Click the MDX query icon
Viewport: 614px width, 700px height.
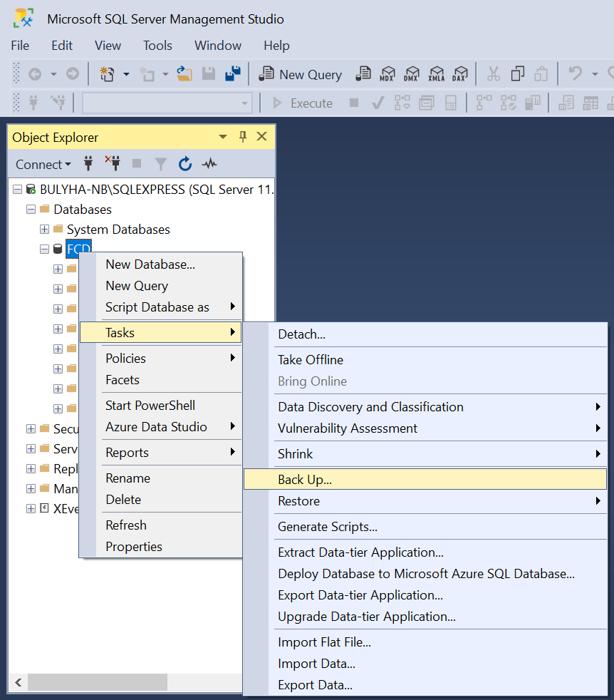pos(387,73)
